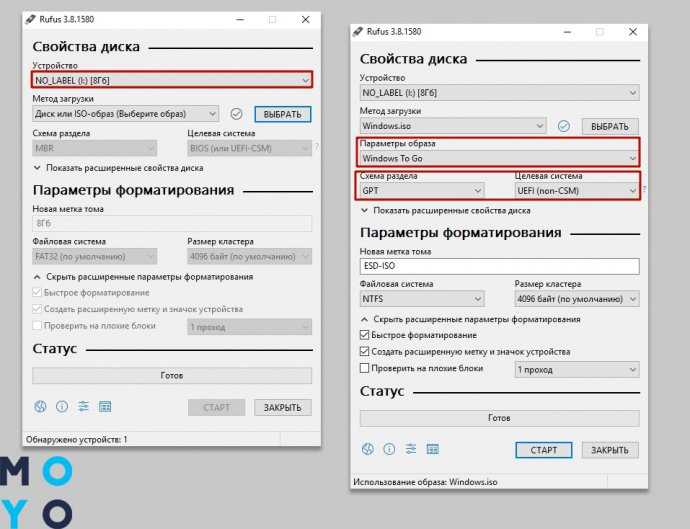Screen dimensions: 690x529
Task: Open log icon in left Rufus window
Action: pyautogui.click(x=105, y=406)
